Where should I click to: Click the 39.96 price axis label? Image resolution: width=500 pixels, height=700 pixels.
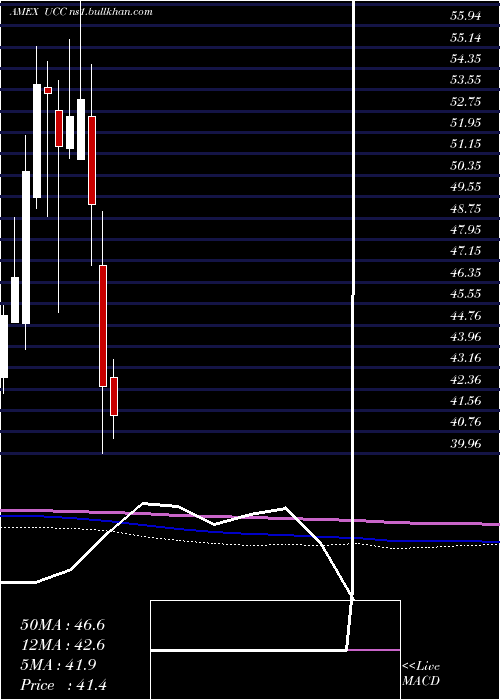pyautogui.click(x=466, y=443)
